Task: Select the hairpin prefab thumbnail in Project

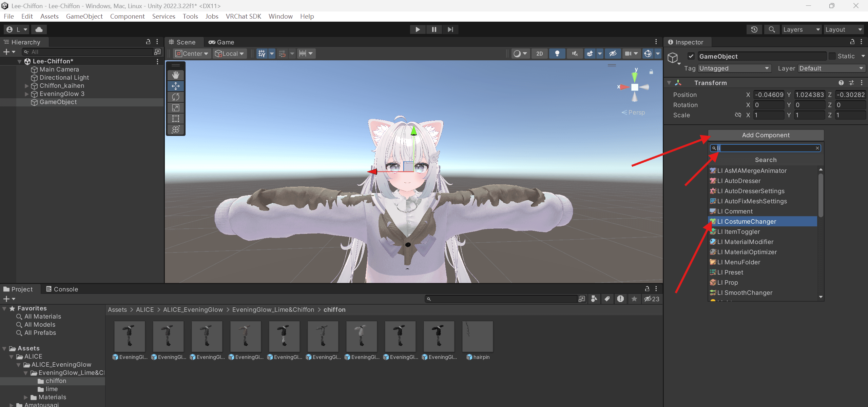Action: click(x=477, y=336)
